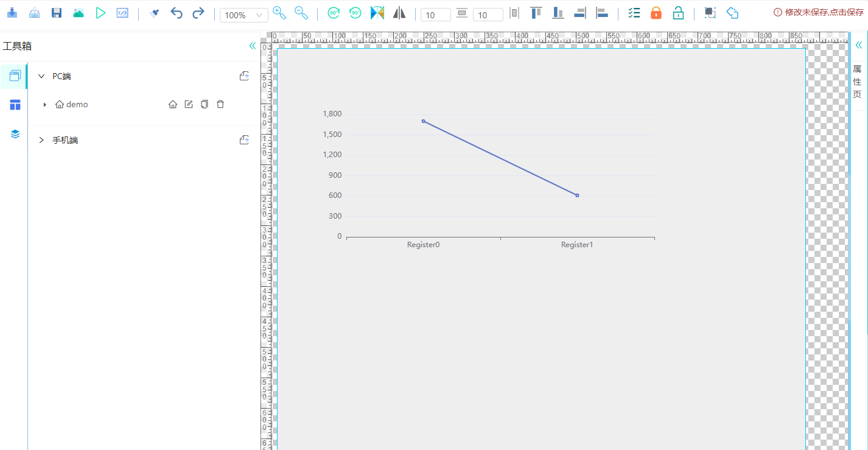This screenshot has width=868, height=450.
Task: Click the 工具箱 panel title
Action: coord(17,46)
